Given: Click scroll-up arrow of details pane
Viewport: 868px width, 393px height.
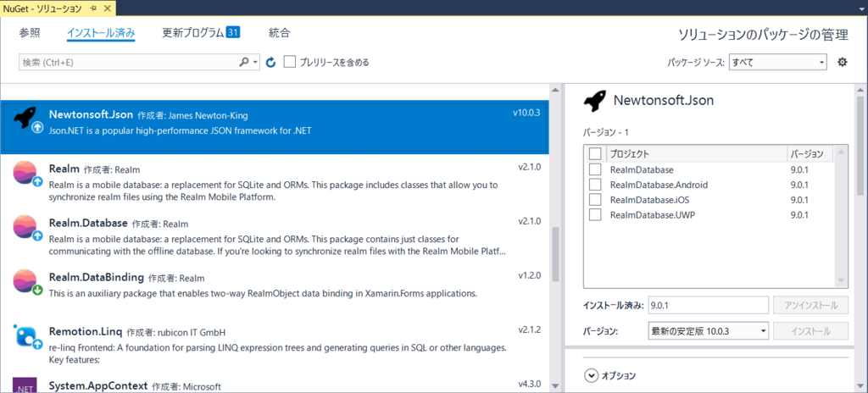Looking at the screenshot, I should 860,89.
